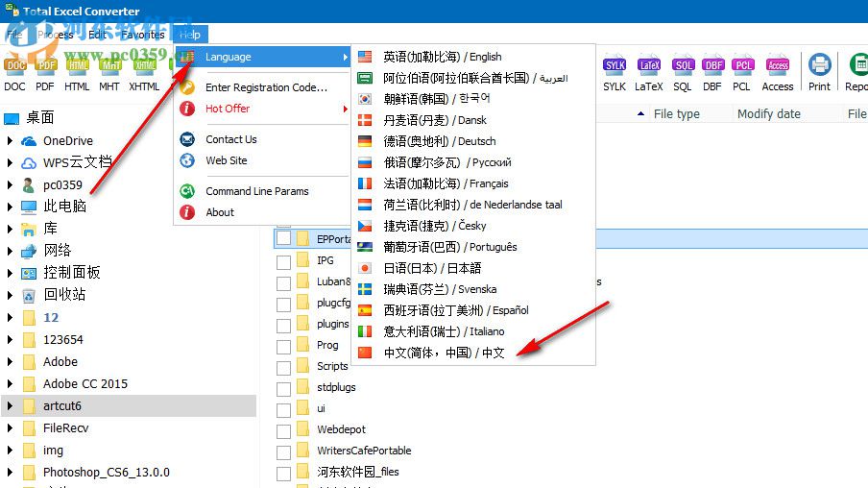This screenshot has height=488, width=868.
Task: Check the Prog folder checkbox
Action: [x=283, y=346]
